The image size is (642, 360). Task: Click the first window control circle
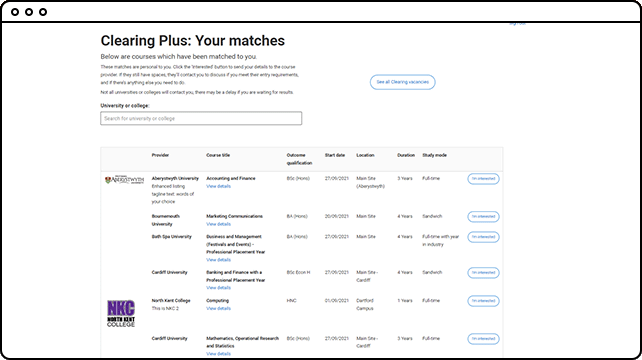click(x=15, y=12)
